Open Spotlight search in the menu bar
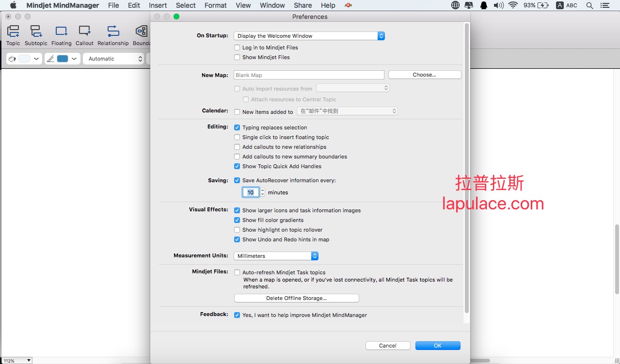Image resolution: width=620 pixels, height=364 pixels. 589,5
